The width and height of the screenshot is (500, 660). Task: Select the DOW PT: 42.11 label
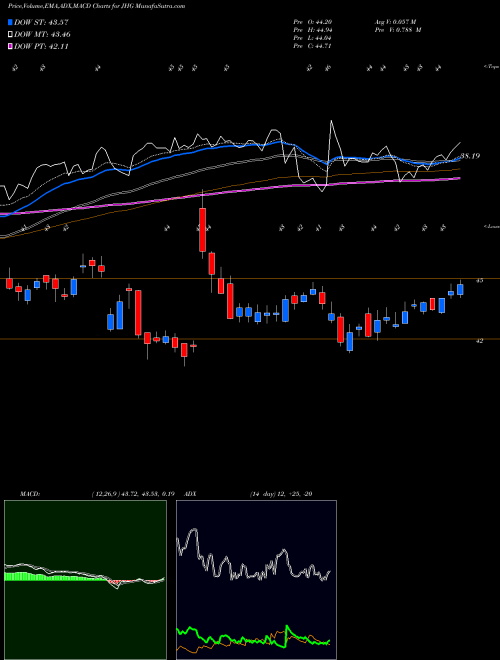click(x=41, y=46)
